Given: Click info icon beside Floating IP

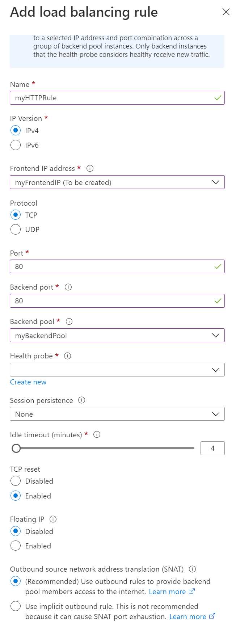Looking at the screenshot, I should (x=53, y=519).
